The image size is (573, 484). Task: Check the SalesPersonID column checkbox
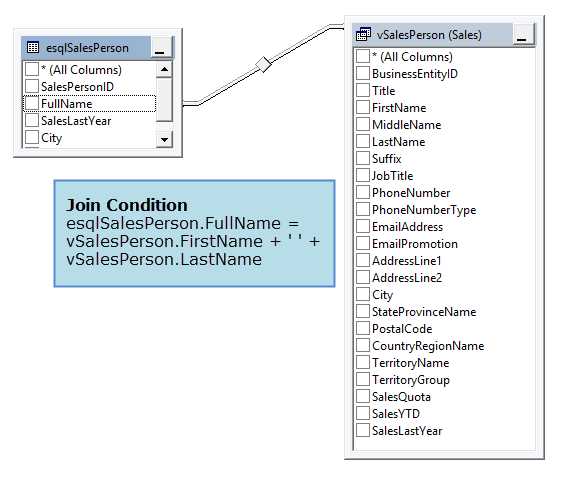click(32, 86)
